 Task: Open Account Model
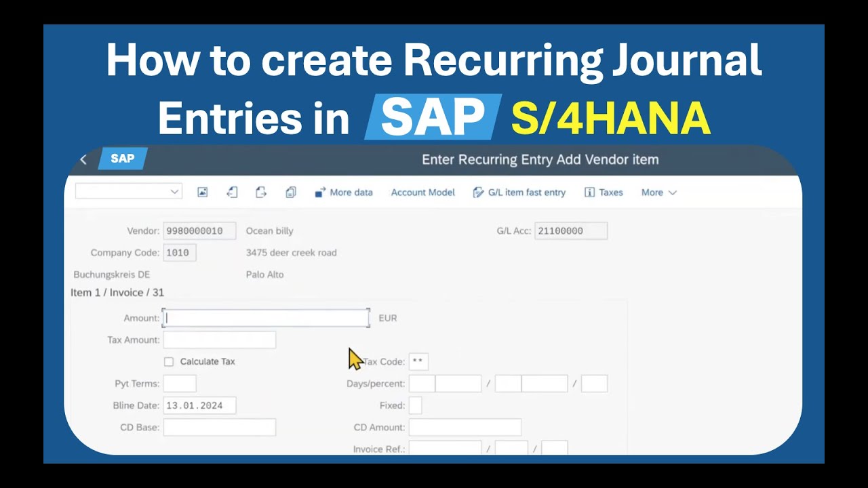pos(423,192)
